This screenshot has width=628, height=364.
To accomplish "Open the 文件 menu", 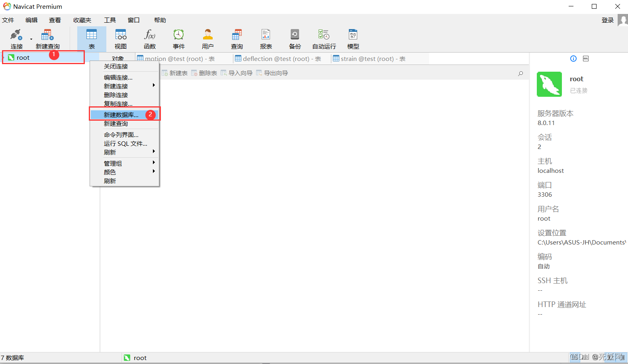I will click(x=8, y=20).
